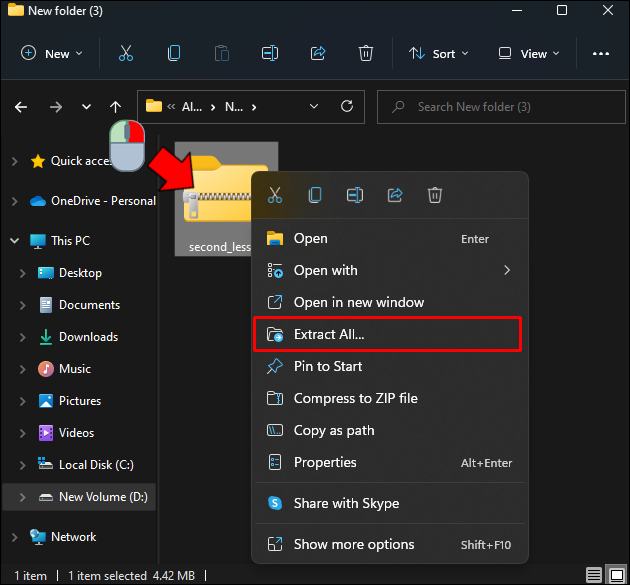This screenshot has width=630, height=585.
Task: Click the Rename icon in the context menu
Action: pos(355,195)
